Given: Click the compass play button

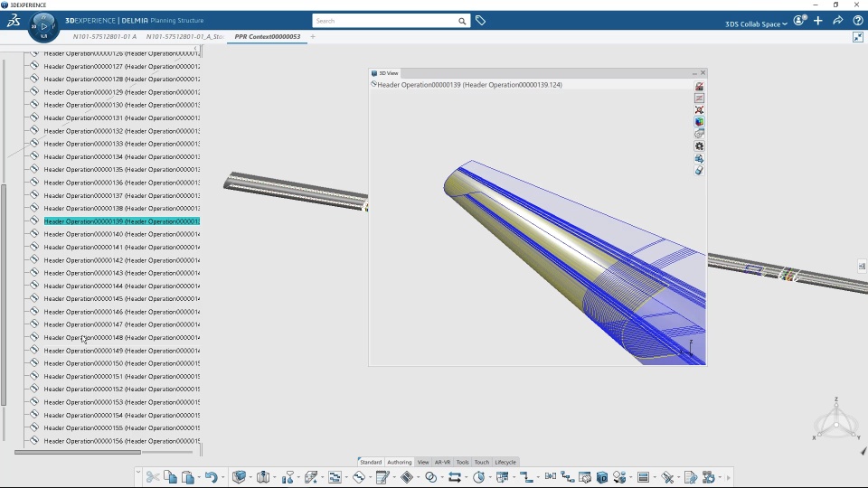Looking at the screenshot, I should tap(44, 26).
